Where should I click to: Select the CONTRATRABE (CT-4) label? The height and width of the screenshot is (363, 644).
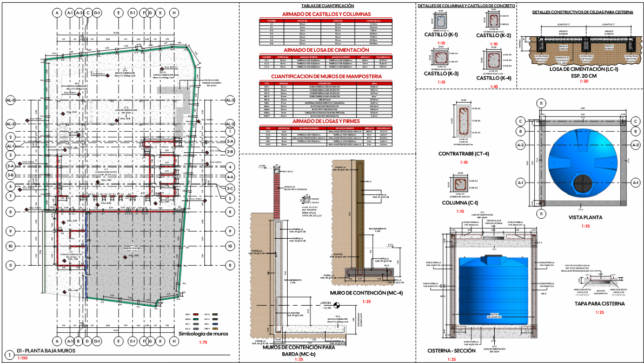pos(464,154)
